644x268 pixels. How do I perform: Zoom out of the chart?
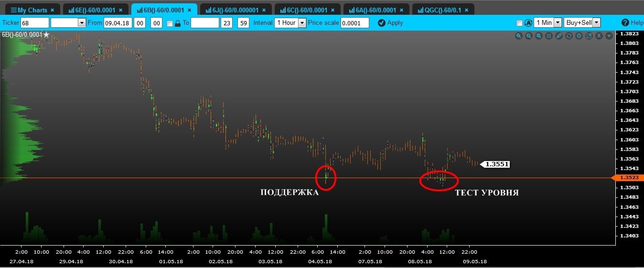[539, 36]
